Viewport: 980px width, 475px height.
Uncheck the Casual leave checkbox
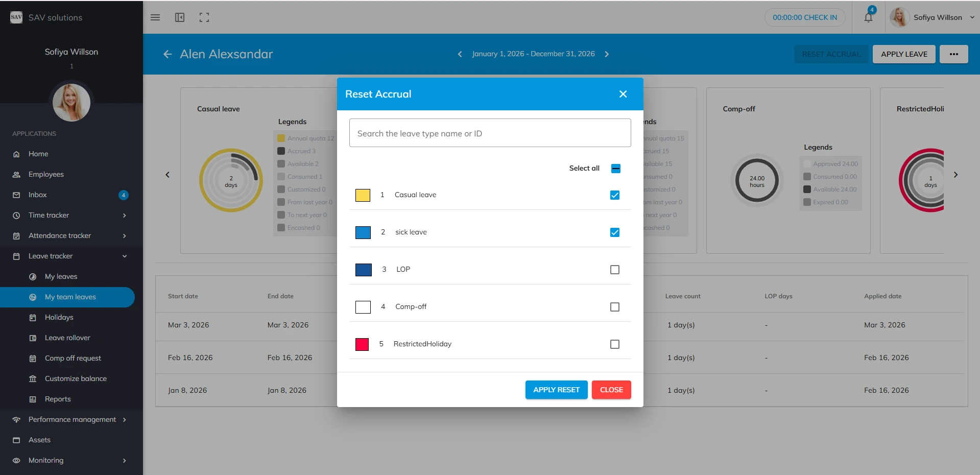click(x=615, y=195)
